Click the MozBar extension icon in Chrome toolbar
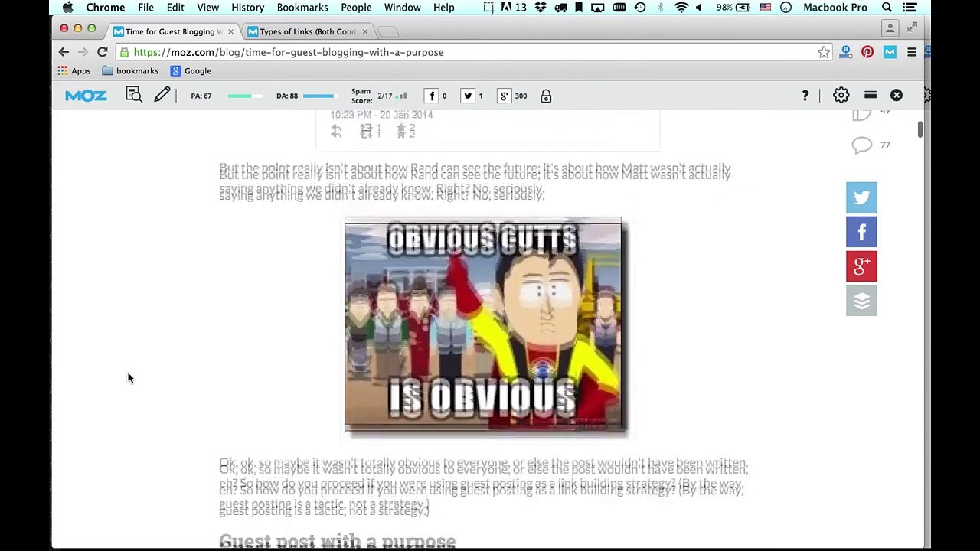 tap(890, 52)
